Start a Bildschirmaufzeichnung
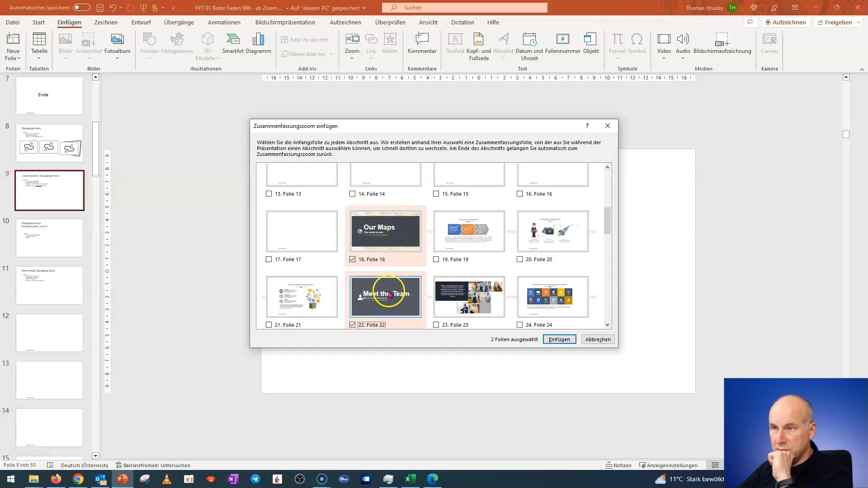 (722, 43)
